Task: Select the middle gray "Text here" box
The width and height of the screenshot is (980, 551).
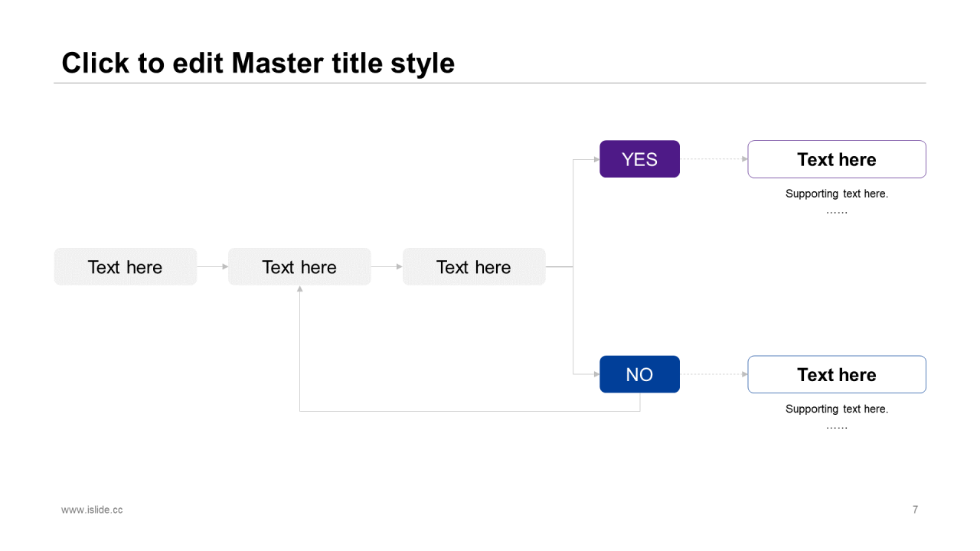Action: coord(299,267)
